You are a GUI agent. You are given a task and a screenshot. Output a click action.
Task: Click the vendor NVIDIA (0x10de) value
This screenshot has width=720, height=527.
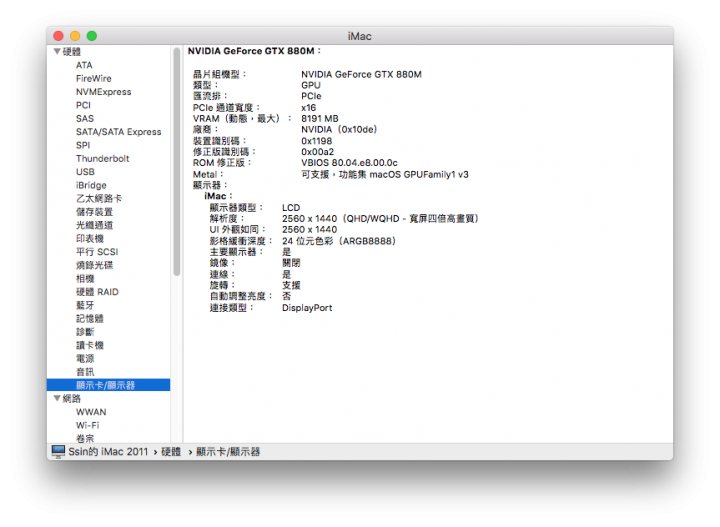(x=339, y=129)
